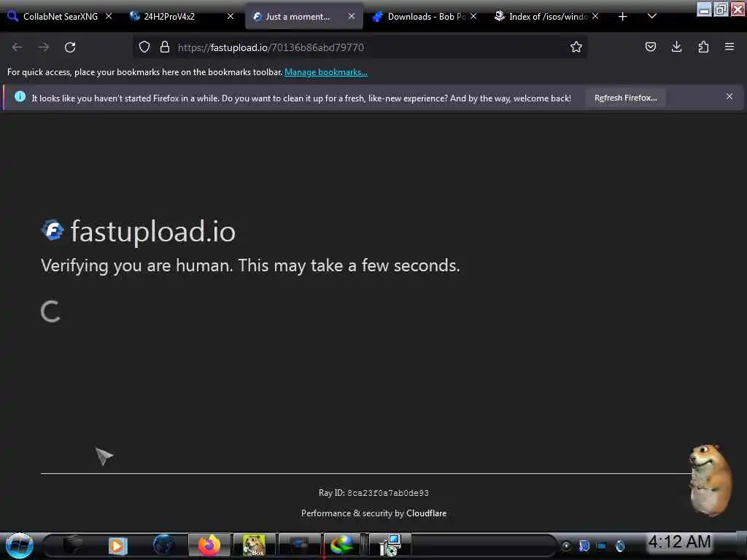Viewport: 747px width, 560px height.
Task: Click the fastupload.io heading text
Action: click(153, 232)
